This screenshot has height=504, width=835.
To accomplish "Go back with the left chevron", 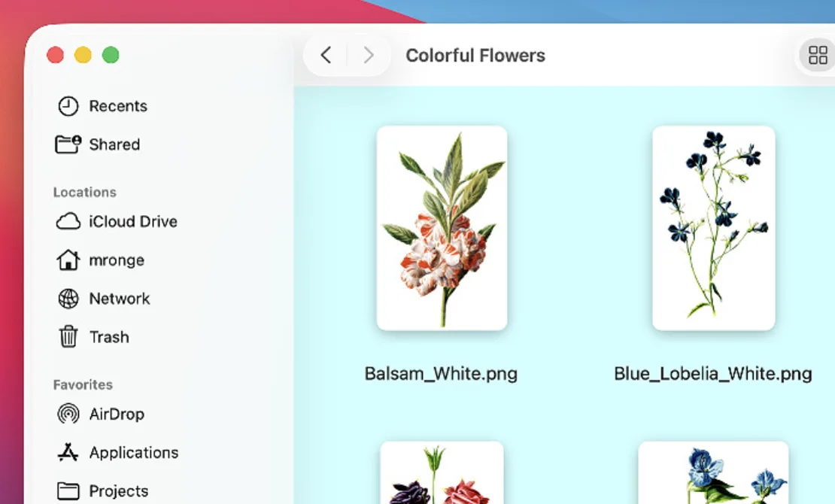I will click(x=326, y=55).
